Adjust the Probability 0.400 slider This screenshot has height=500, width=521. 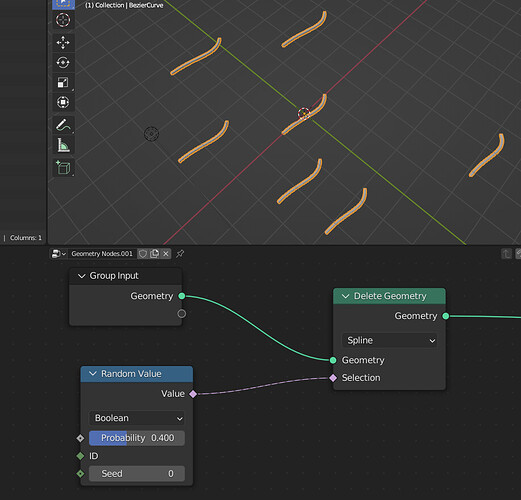[x=137, y=438]
